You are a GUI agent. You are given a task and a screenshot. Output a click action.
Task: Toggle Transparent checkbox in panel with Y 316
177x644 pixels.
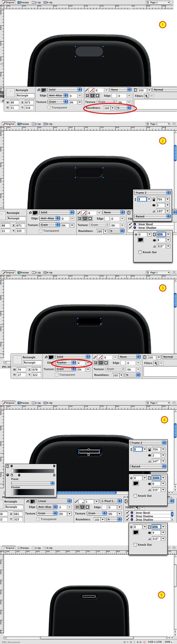[49, 108]
